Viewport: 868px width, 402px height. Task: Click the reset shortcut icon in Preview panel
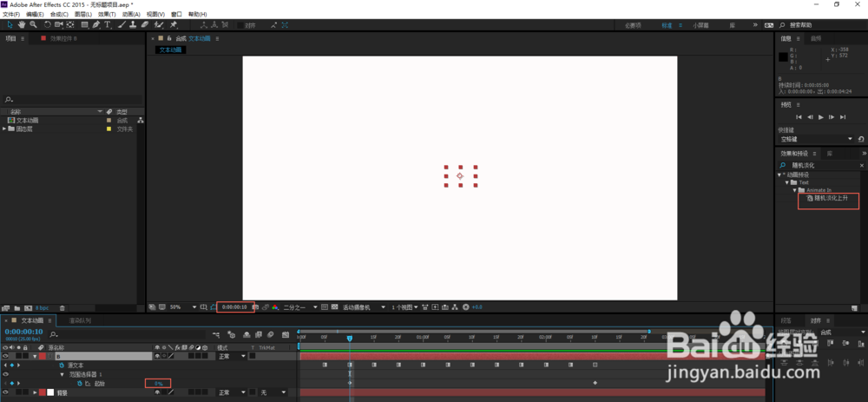861,139
